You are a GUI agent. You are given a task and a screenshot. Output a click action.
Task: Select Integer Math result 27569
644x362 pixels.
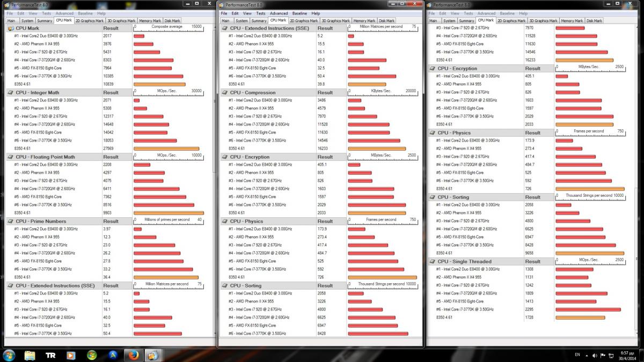[108, 149]
